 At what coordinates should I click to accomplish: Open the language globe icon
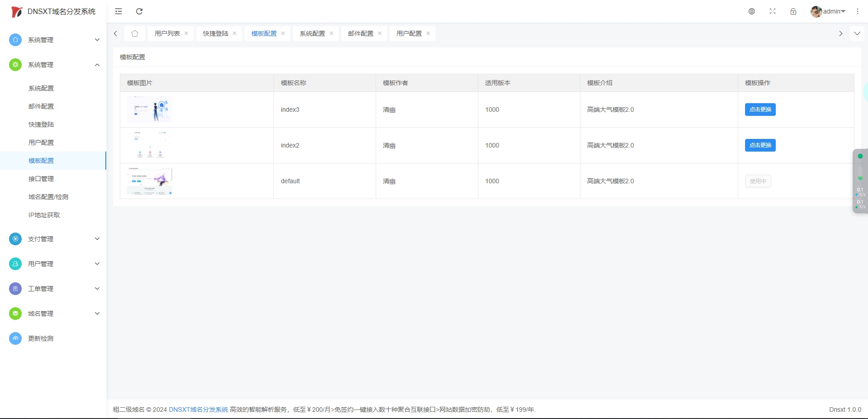[752, 11]
